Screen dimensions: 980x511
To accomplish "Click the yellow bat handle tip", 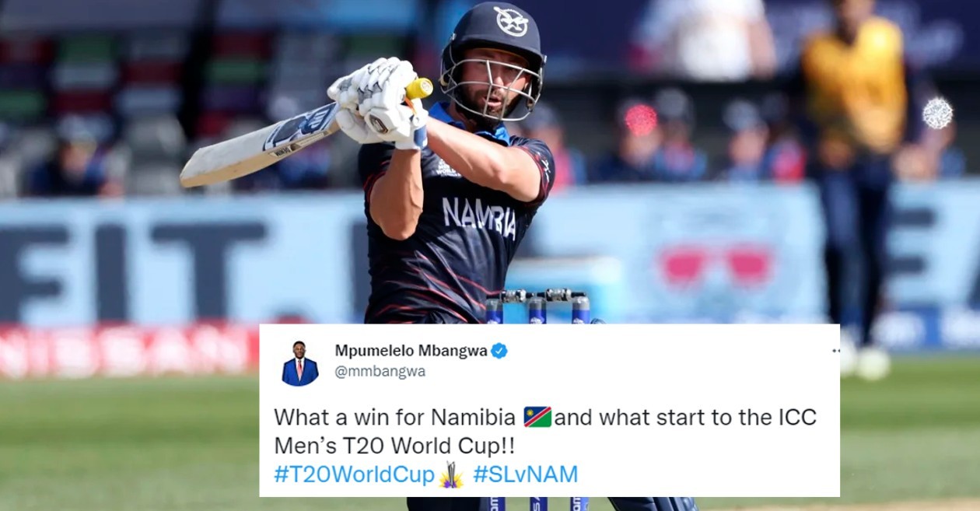I will [x=420, y=89].
